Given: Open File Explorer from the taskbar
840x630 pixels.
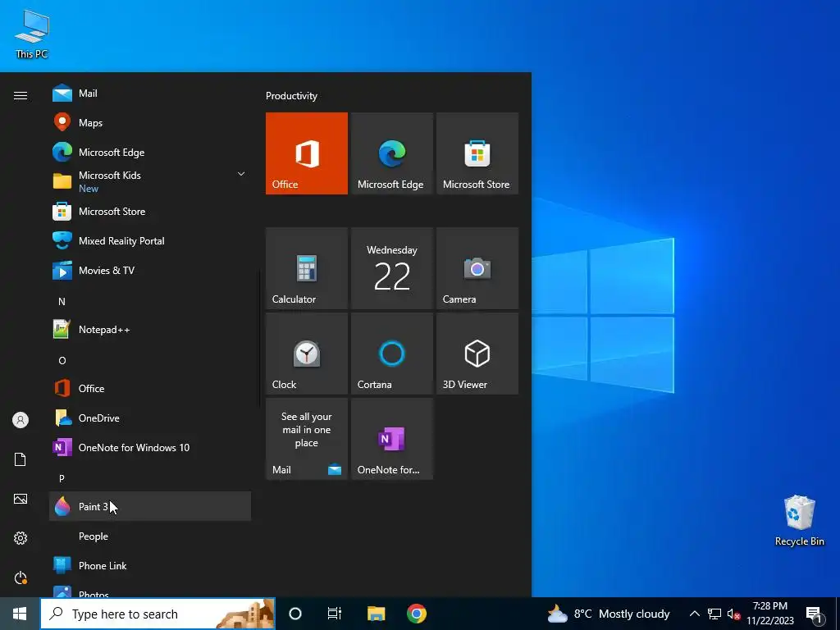Looking at the screenshot, I should click(x=376, y=614).
